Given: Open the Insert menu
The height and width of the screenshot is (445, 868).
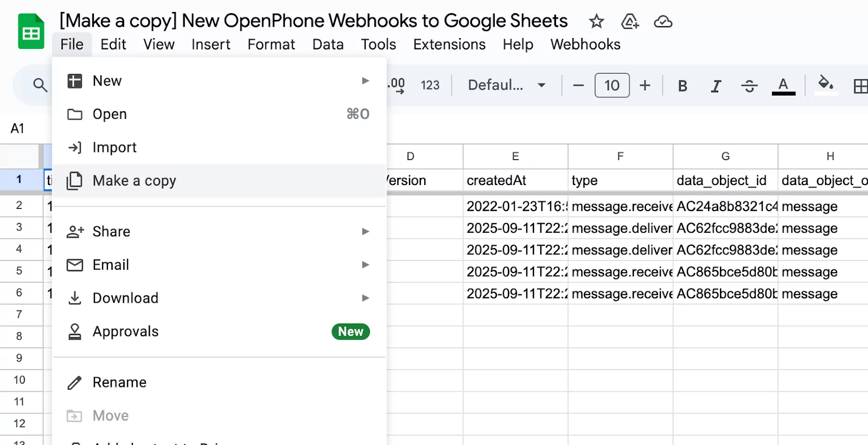Looking at the screenshot, I should click(210, 44).
